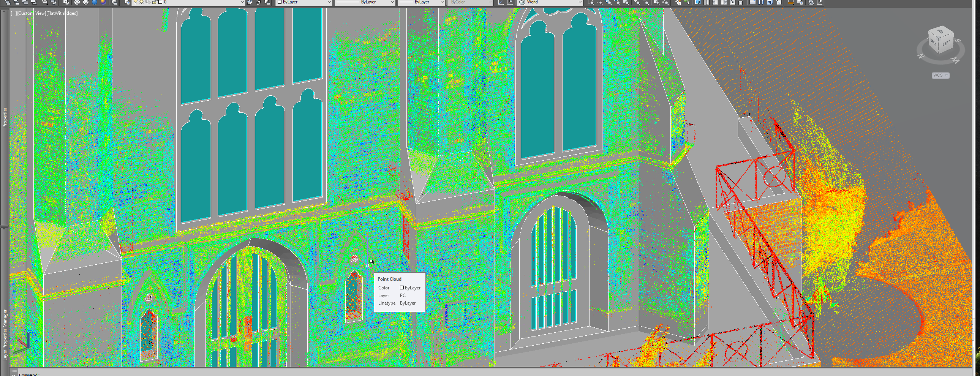This screenshot has width=980, height=376.
Task: Click the Zoom Window magnifier icon
Action: [591, 2]
